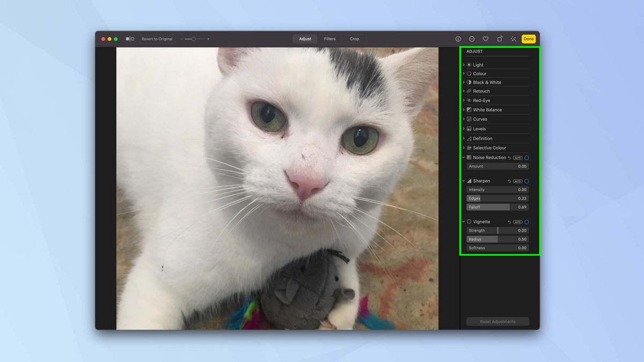Click the Done button
The width and height of the screenshot is (644, 362).
point(529,39)
